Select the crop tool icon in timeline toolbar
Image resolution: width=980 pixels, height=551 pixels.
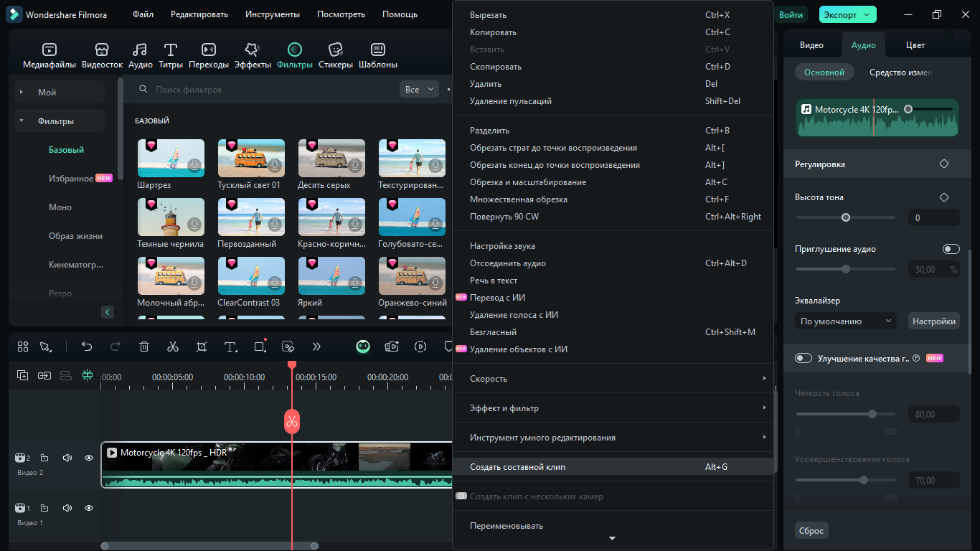pyautogui.click(x=202, y=347)
